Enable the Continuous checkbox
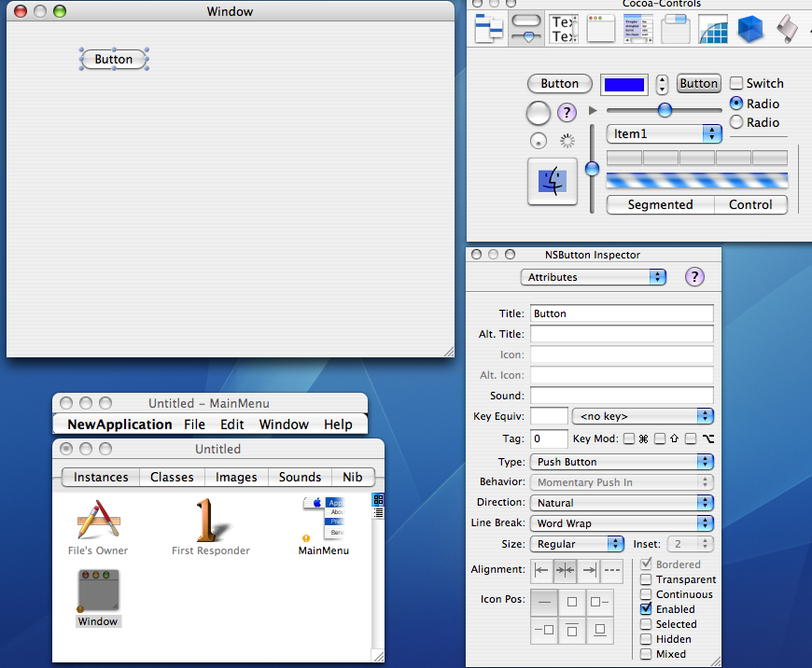The height and width of the screenshot is (668, 812). pos(646,594)
